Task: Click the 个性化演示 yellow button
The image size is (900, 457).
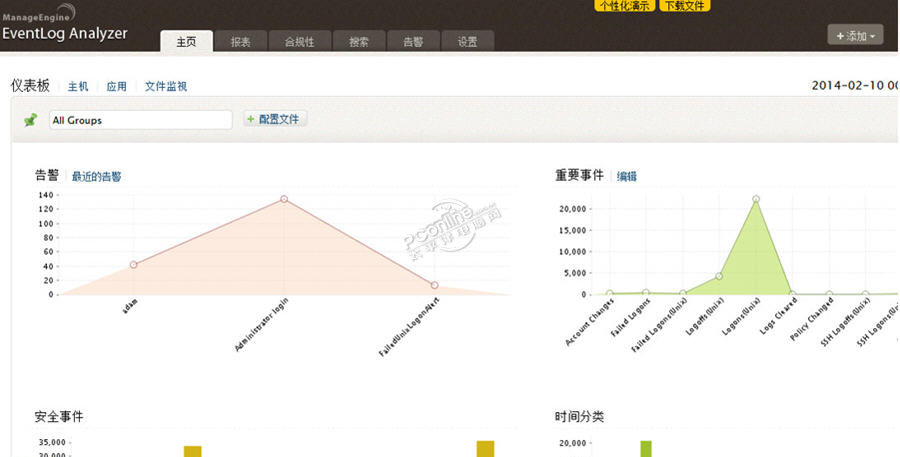Action: (624, 6)
